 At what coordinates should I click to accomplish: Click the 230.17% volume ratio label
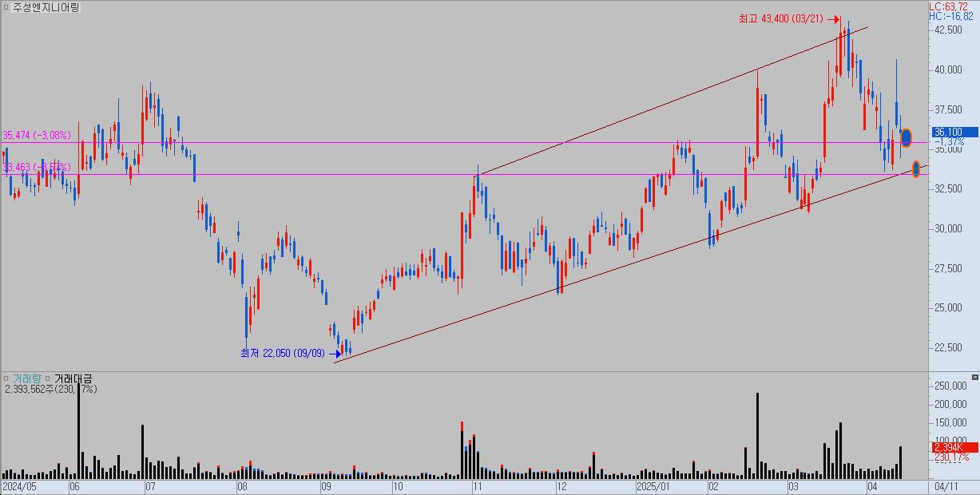950,457
